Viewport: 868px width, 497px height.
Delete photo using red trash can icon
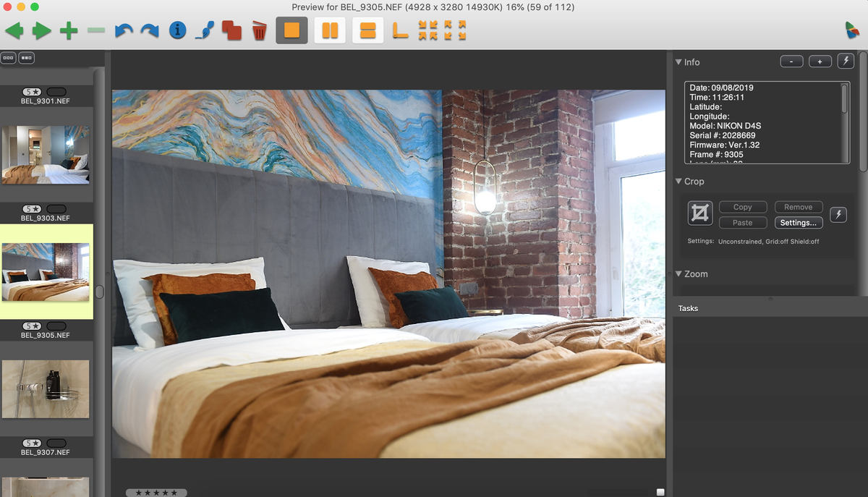pos(259,30)
